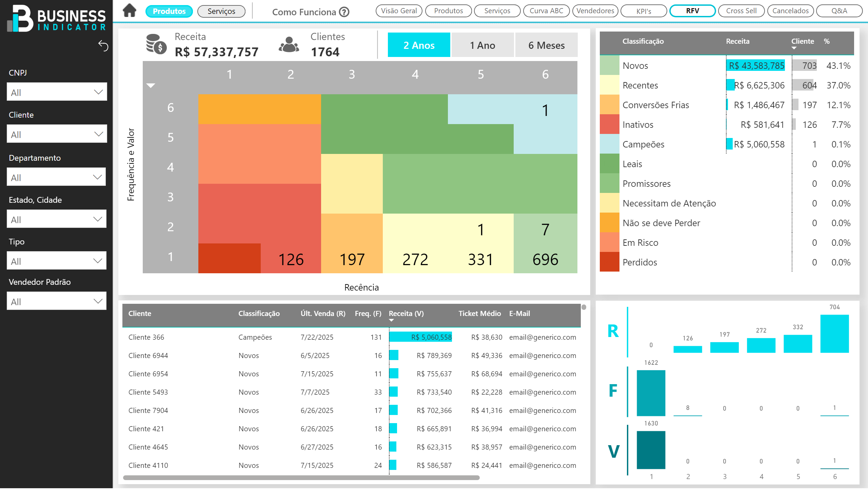
Task: Click the question mark help icon
Action: (x=344, y=12)
